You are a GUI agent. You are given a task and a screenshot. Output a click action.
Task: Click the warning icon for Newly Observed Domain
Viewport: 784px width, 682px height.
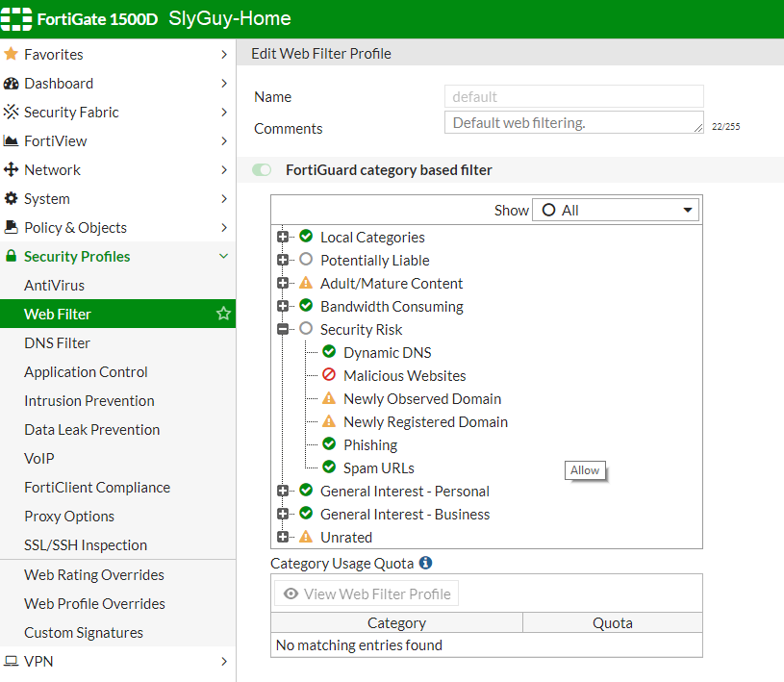329,398
